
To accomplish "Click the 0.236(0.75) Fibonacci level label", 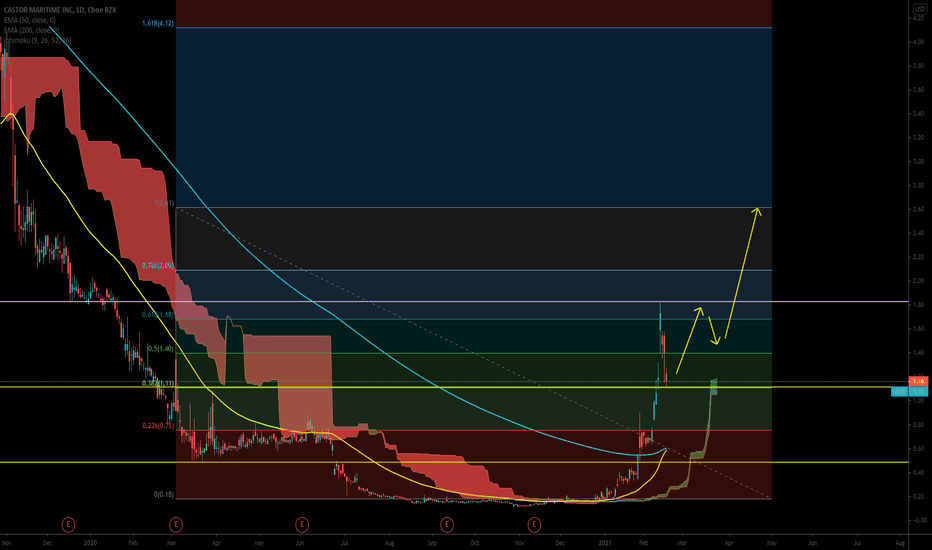I will pyautogui.click(x=158, y=426).
